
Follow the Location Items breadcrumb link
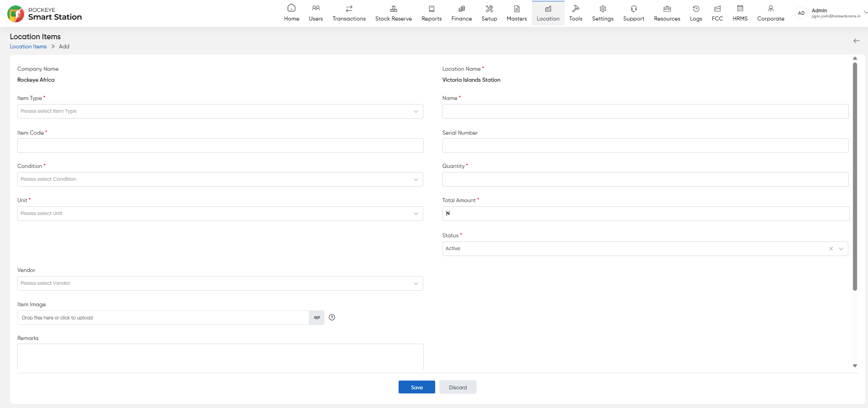(28, 47)
